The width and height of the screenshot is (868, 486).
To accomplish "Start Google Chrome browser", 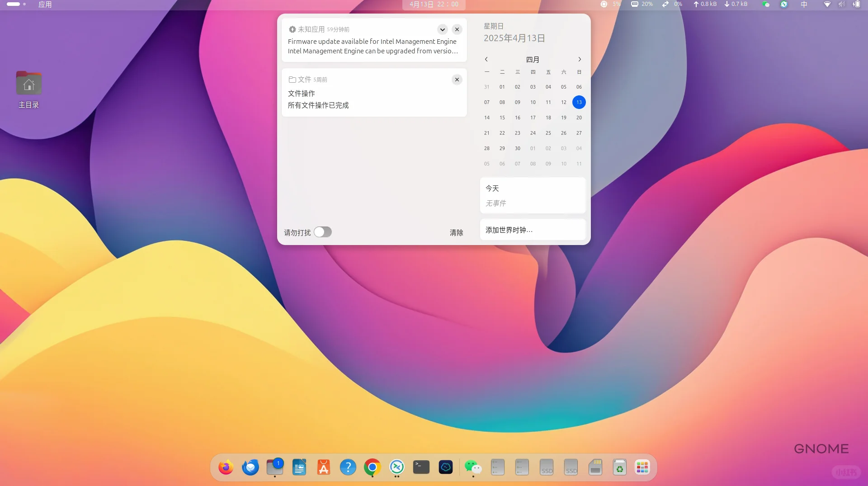I will (x=372, y=467).
